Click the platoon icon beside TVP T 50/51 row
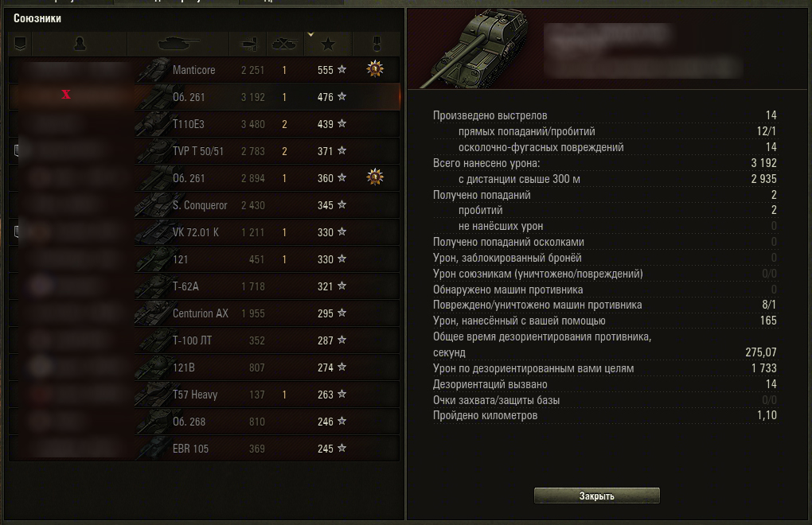This screenshot has width=812, height=525. click(x=17, y=150)
